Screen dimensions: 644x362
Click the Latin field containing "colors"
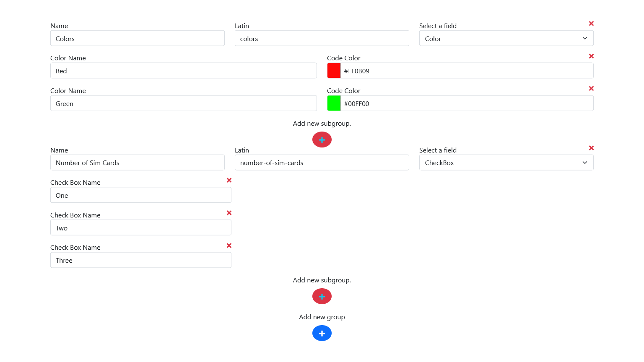(322, 38)
